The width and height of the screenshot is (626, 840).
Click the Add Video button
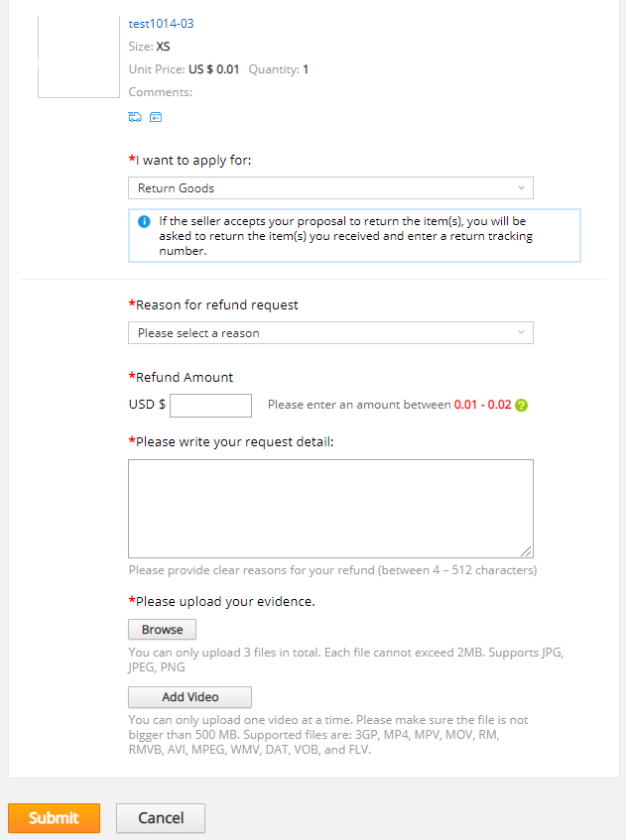(x=189, y=697)
